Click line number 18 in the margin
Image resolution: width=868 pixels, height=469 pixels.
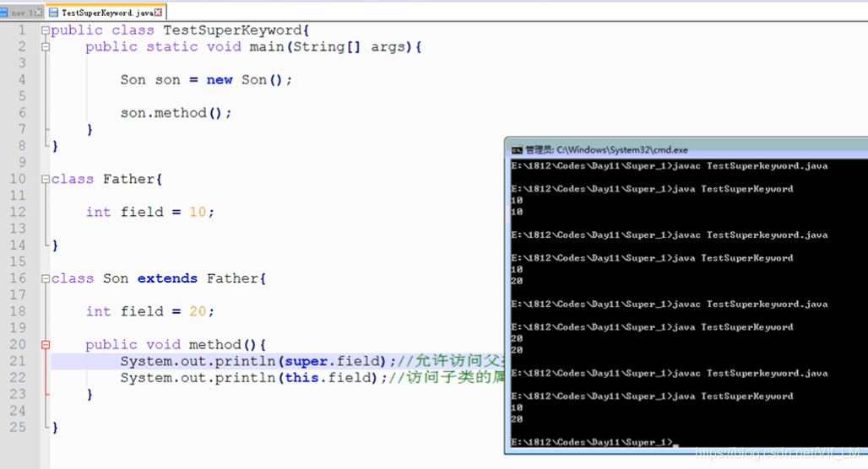pyautogui.click(x=18, y=311)
